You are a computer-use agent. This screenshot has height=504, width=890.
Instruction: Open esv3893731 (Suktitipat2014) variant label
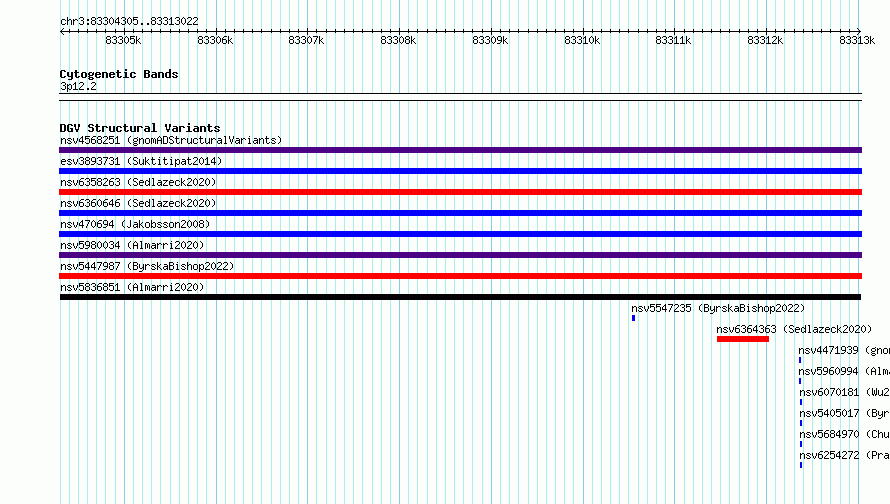pyautogui.click(x=141, y=161)
